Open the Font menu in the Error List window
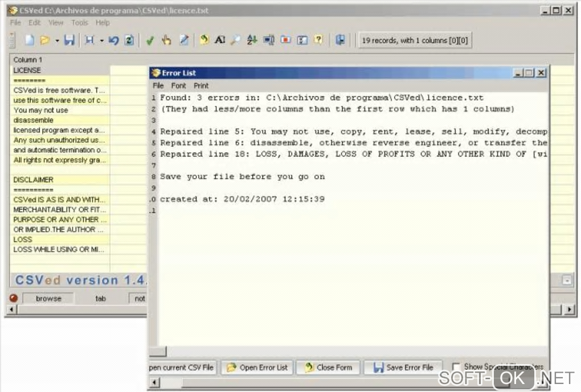This screenshot has height=392, width=581. (x=179, y=86)
